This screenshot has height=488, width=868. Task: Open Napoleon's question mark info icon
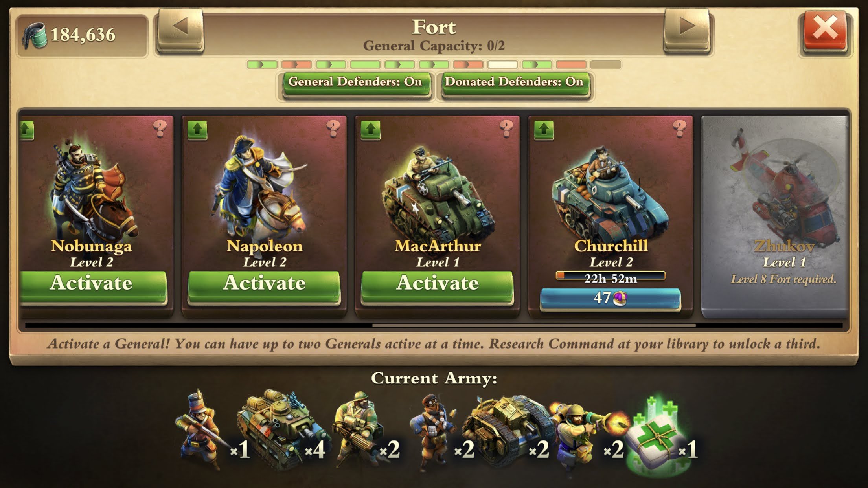(333, 128)
